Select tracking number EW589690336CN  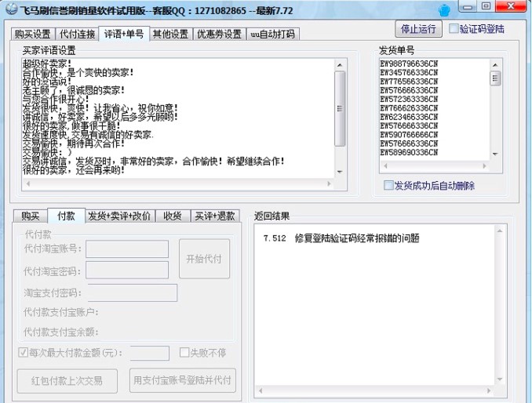tap(409, 152)
